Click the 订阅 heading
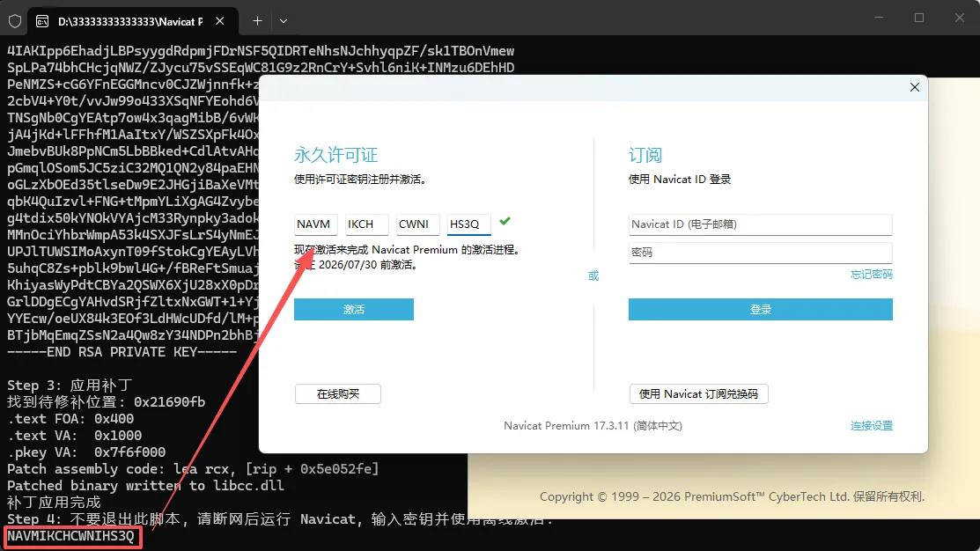This screenshot has height=551, width=980. pyautogui.click(x=645, y=155)
